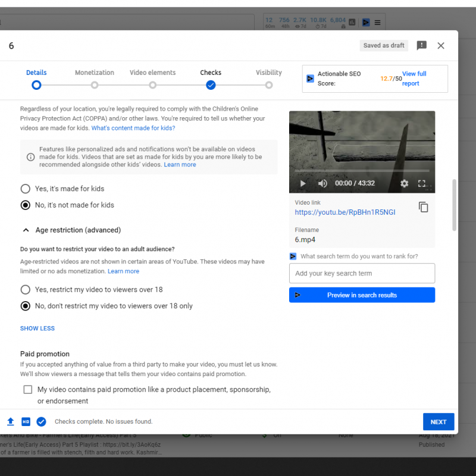Select "Yes, it's made for kids"

click(x=26, y=189)
